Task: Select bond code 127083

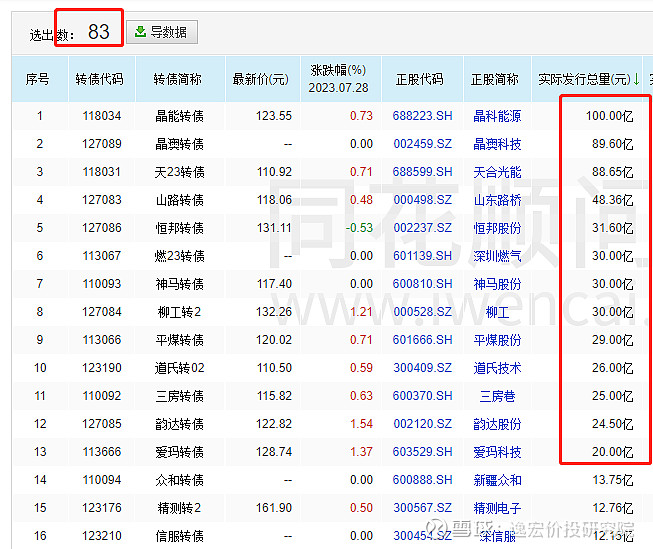Action: point(102,200)
